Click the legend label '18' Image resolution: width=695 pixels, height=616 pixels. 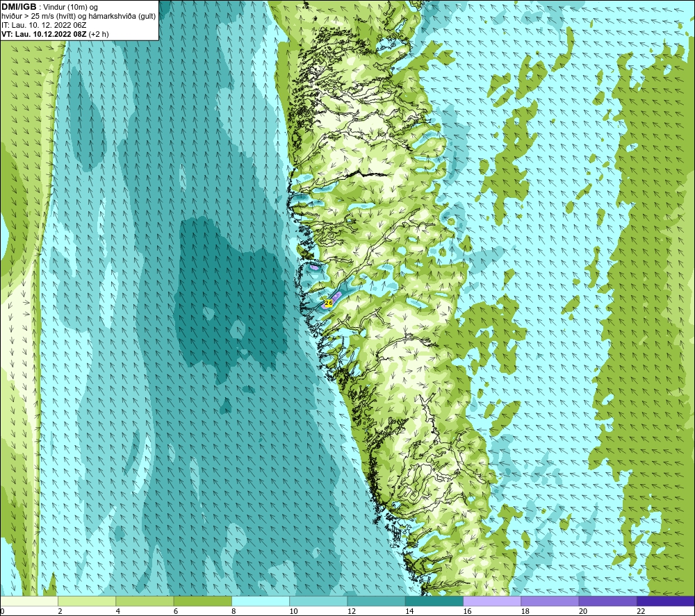pyautogui.click(x=525, y=611)
